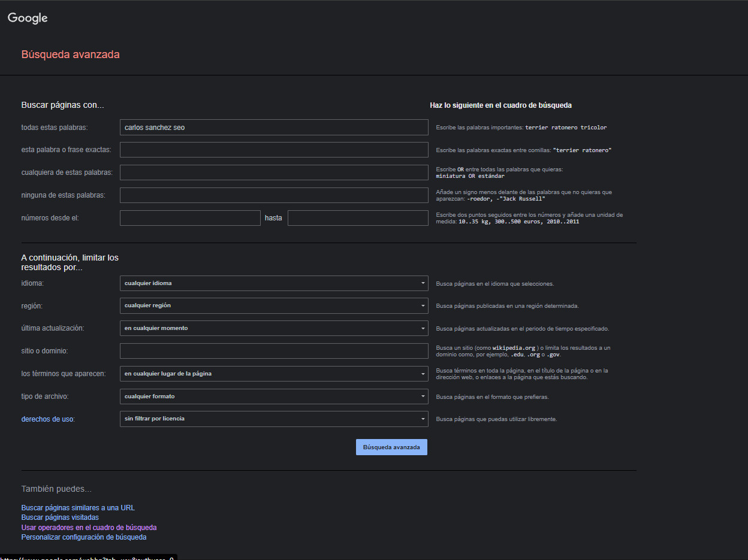The width and height of the screenshot is (748, 560).
Task: Click the 'todas estas palabras' input field
Action: pyautogui.click(x=274, y=128)
